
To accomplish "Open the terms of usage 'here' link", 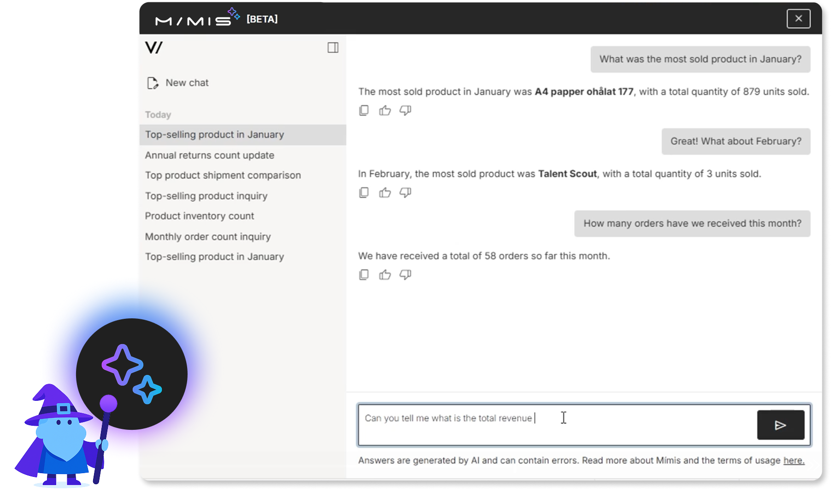I will 794,460.
